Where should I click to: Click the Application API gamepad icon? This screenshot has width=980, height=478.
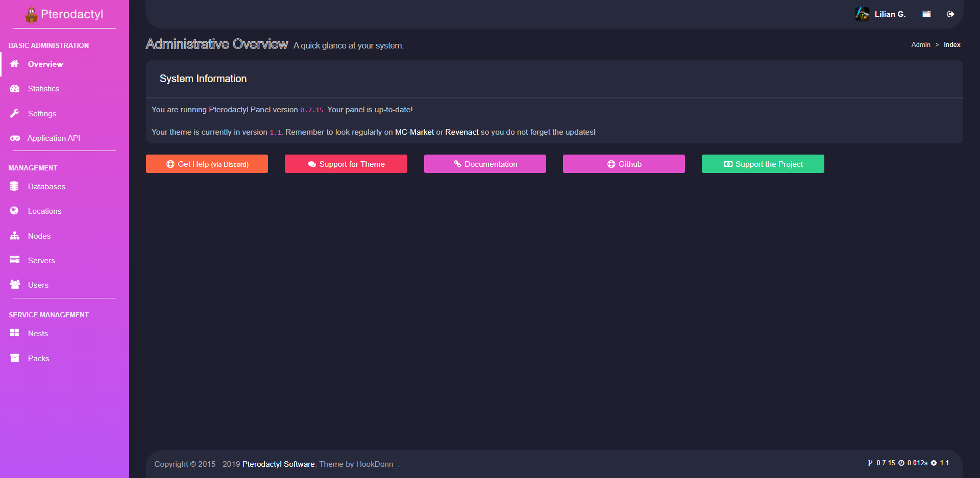(x=15, y=138)
